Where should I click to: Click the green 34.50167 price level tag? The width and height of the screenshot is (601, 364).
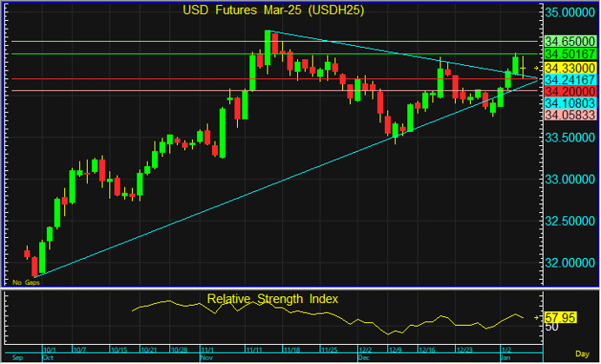569,54
